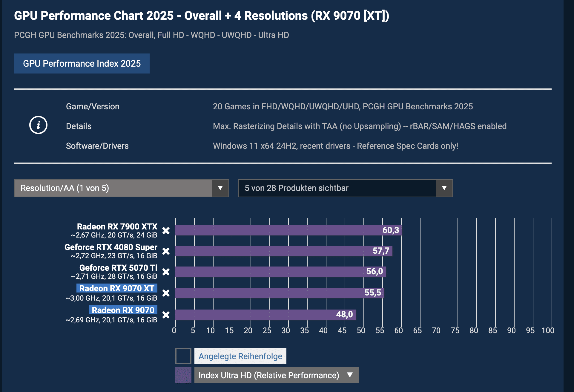Open the Index Ultra HD (Relative Performance) dropdown

coord(277,375)
